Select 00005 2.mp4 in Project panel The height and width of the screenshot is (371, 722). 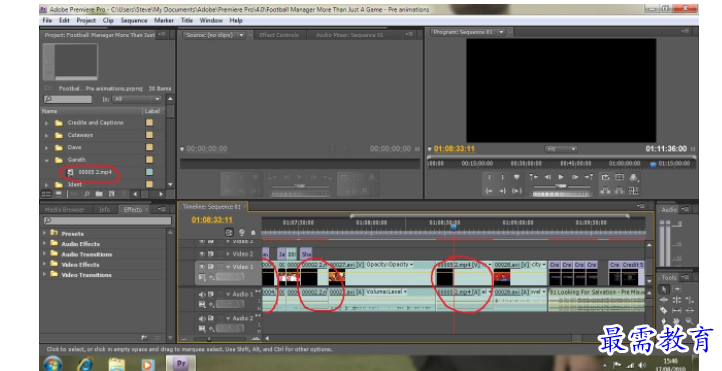95,172
